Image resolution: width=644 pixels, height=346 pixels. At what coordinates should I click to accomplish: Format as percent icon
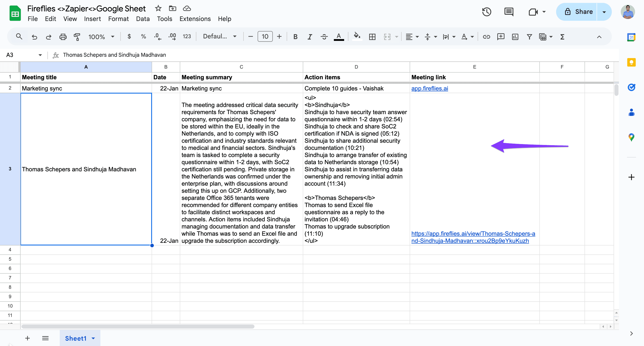coord(143,37)
